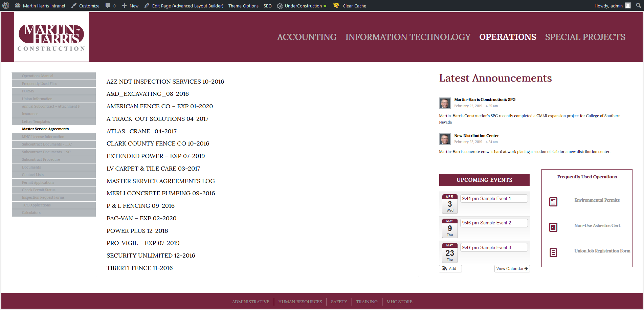Click the Martin Harris Construction logo
Image resolution: width=644 pixels, height=310 pixels.
[51, 37]
